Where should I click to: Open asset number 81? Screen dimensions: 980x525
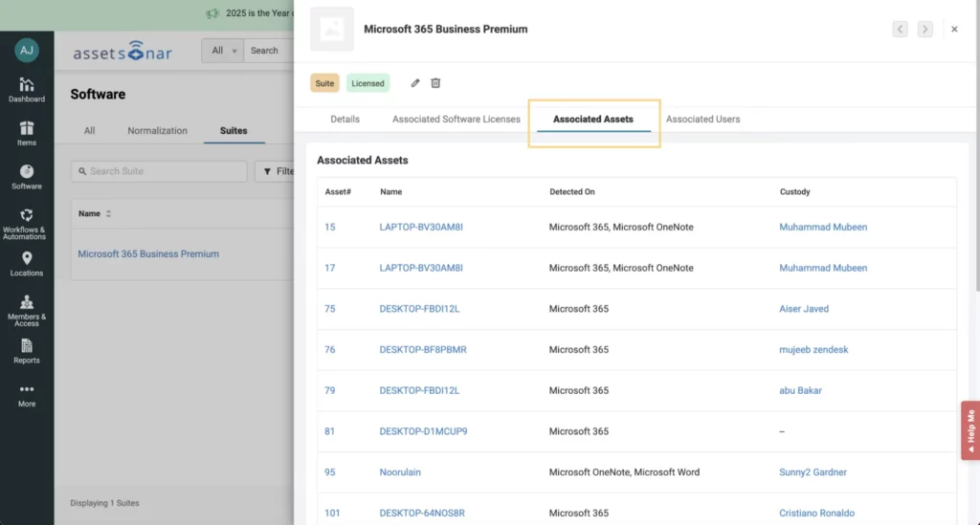330,431
